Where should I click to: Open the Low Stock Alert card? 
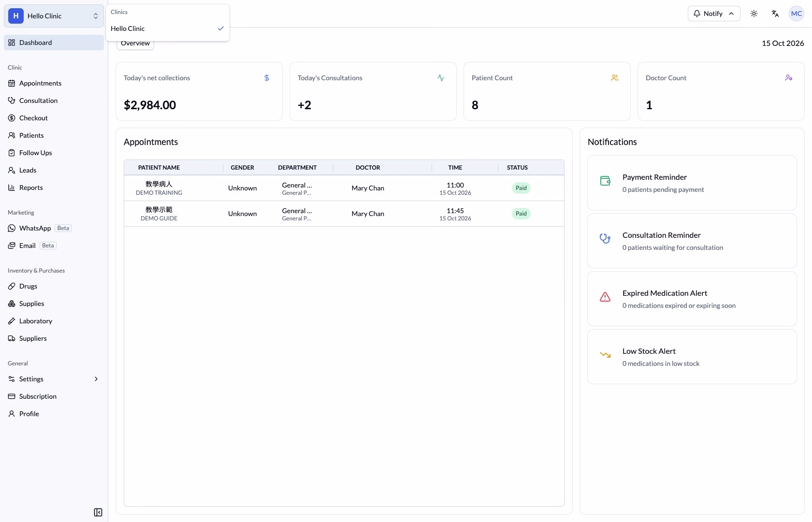tap(692, 357)
